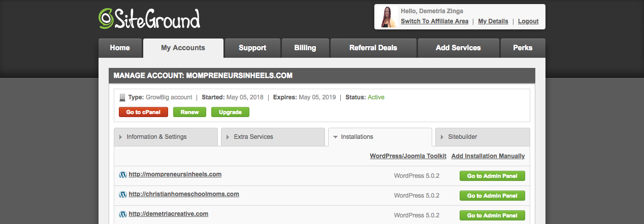Open the Billing tab
The height and width of the screenshot is (224, 644).
tap(305, 48)
